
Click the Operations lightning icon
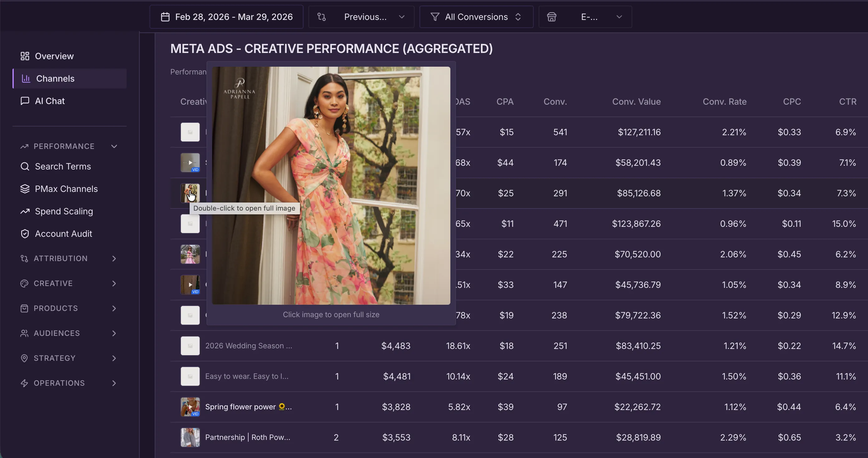tap(24, 383)
